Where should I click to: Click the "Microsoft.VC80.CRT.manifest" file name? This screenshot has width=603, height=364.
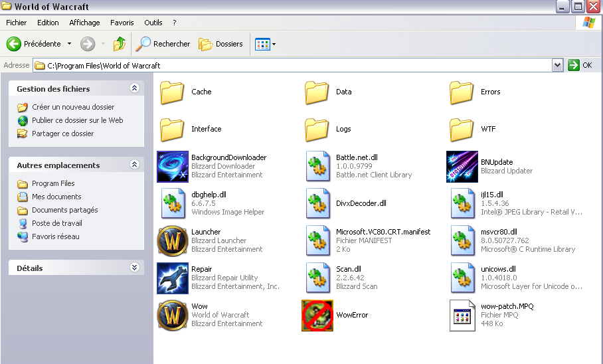pyautogui.click(x=383, y=232)
